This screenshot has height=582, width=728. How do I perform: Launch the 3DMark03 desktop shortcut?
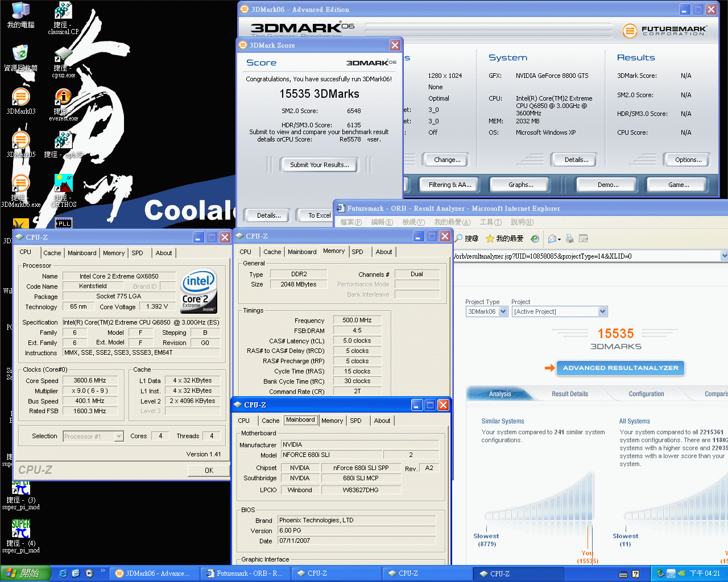pyautogui.click(x=20, y=101)
